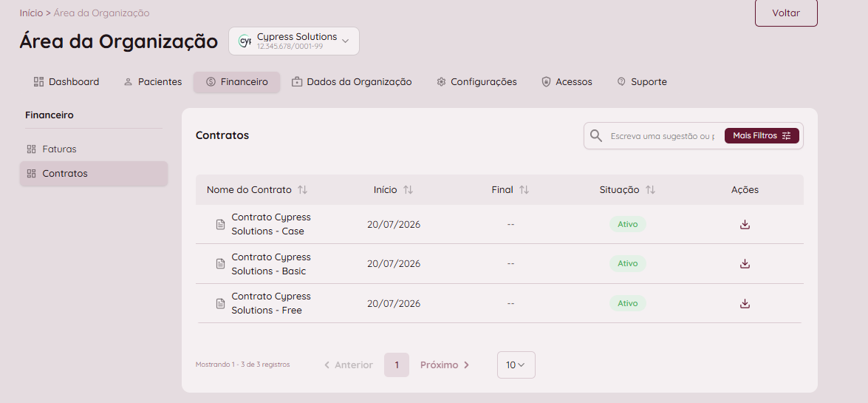Open Cypress Solutions organization dropdown
Viewport: 868px width, 403px height.
pos(294,41)
